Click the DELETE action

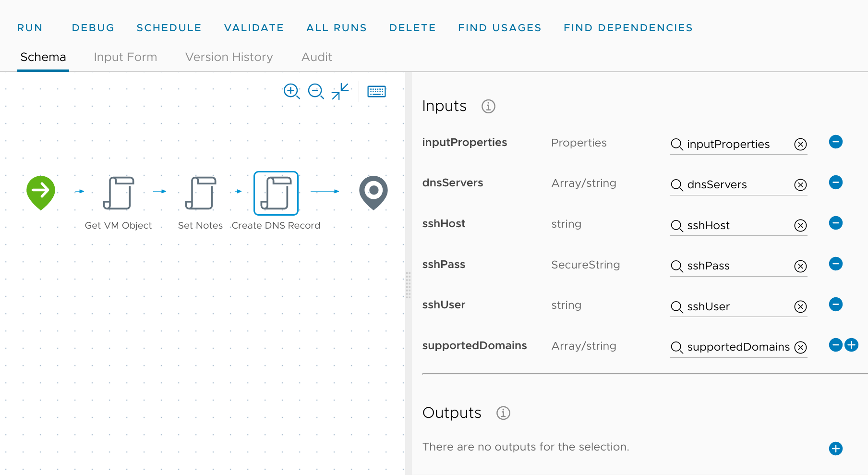(412, 28)
